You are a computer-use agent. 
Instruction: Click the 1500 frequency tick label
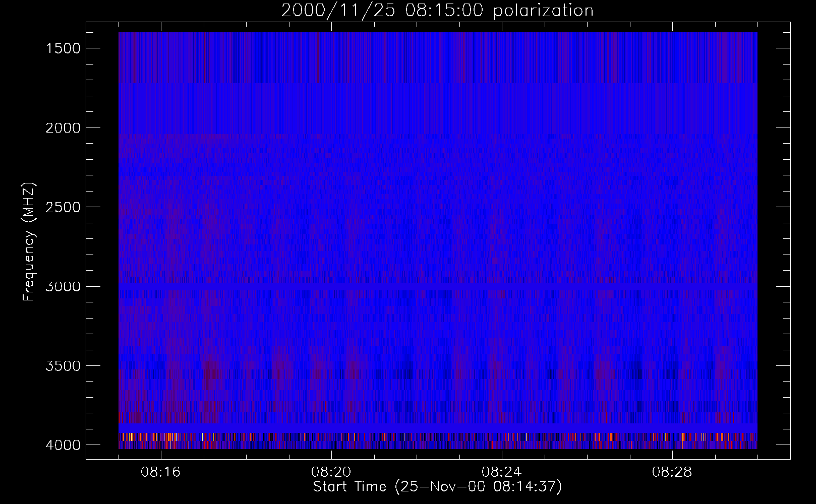tap(63, 48)
